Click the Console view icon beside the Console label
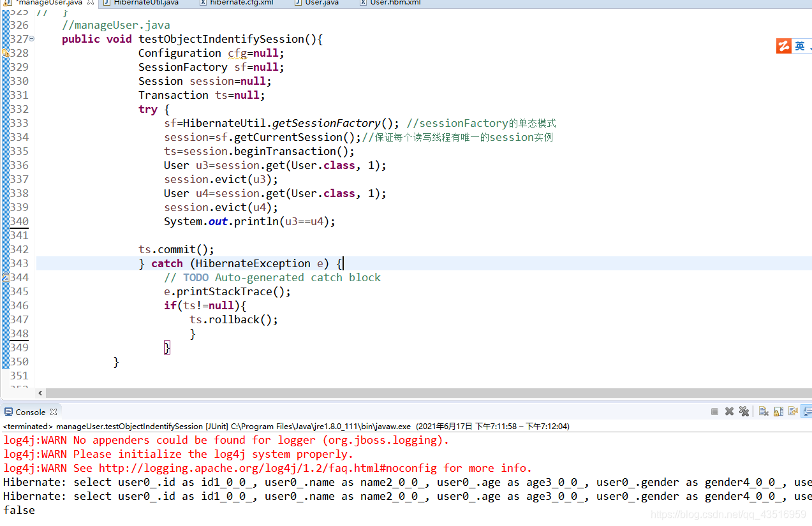Image resolution: width=812 pixels, height=526 pixels. point(8,411)
